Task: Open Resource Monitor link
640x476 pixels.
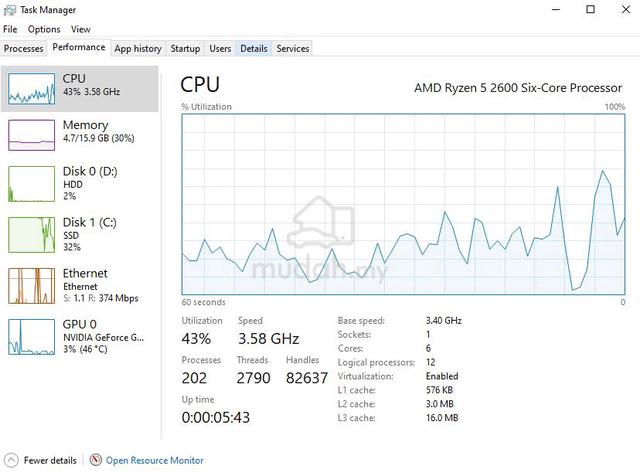Action: click(x=155, y=460)
